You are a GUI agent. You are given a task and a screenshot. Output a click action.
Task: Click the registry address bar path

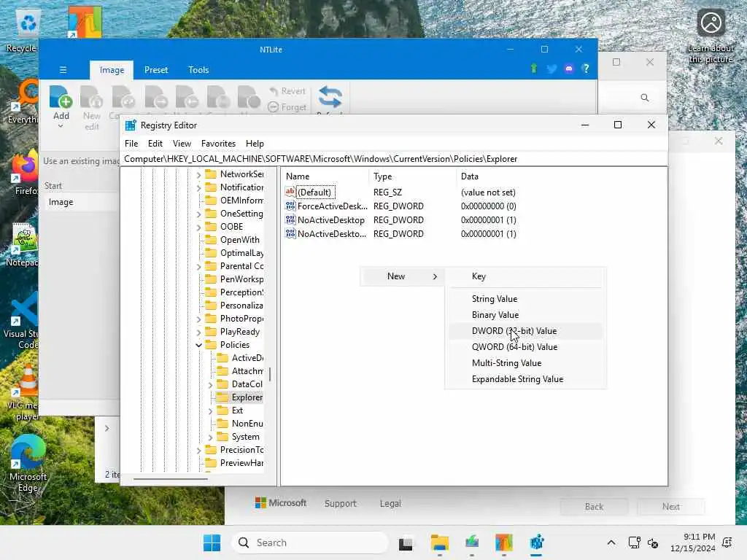click(x=395, y=159)
